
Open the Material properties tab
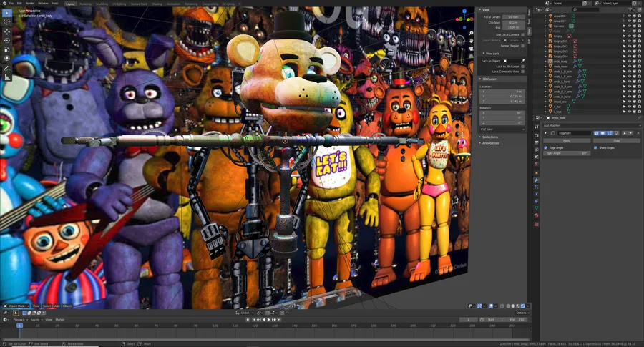pos(537,215)
